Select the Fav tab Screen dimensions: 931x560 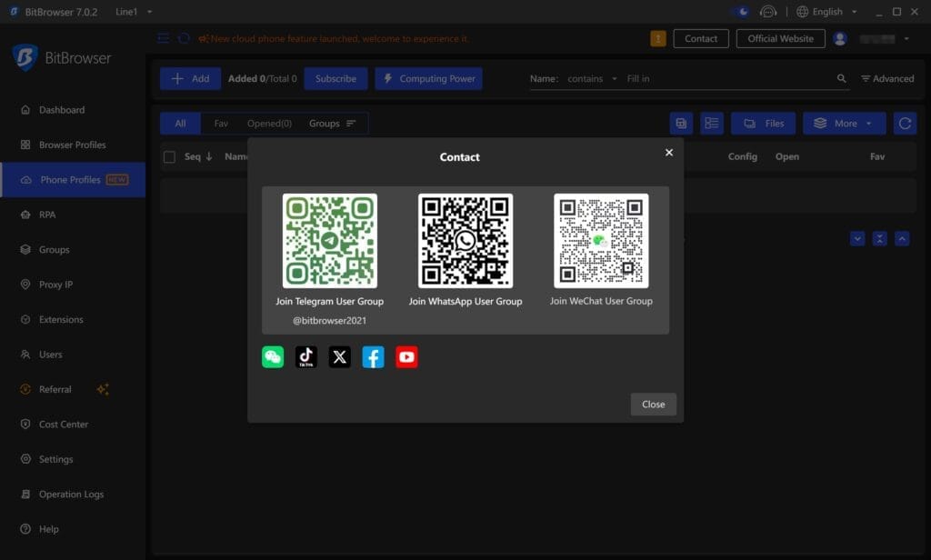tap(221, 124)
